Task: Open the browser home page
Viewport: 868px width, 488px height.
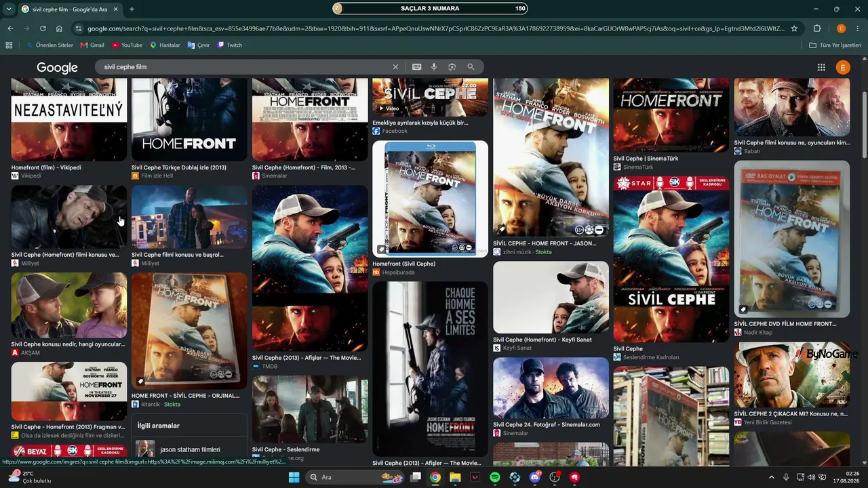Action: coord(59,28)
